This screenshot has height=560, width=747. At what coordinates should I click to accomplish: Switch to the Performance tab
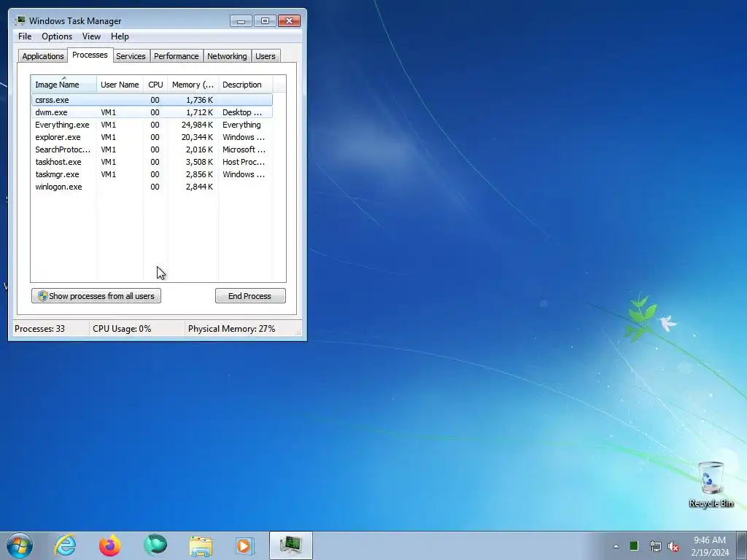(177, 56)
